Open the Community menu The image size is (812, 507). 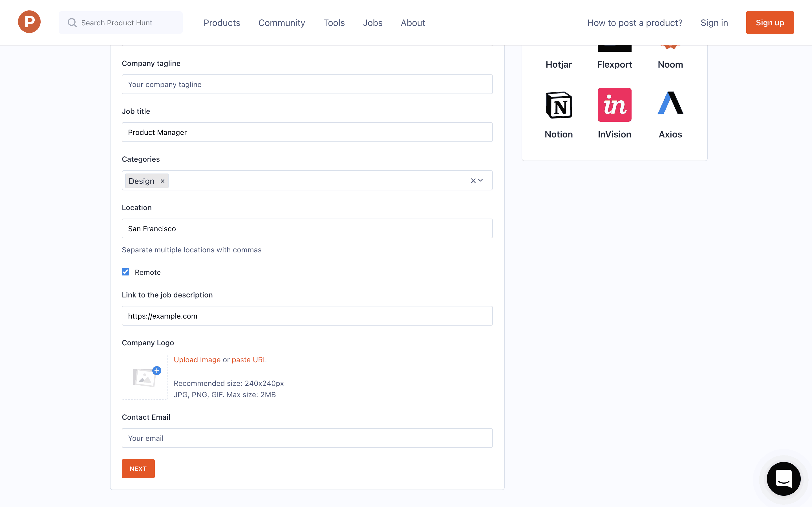coord(281,23)
